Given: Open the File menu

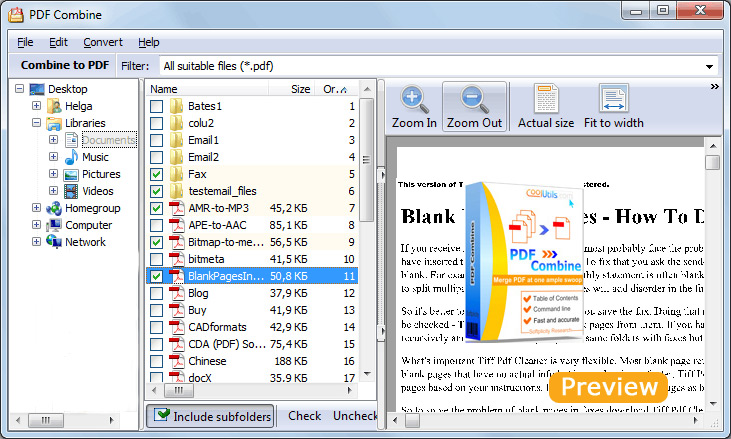Looking at the screenshot, I should (x=25, y=42).
